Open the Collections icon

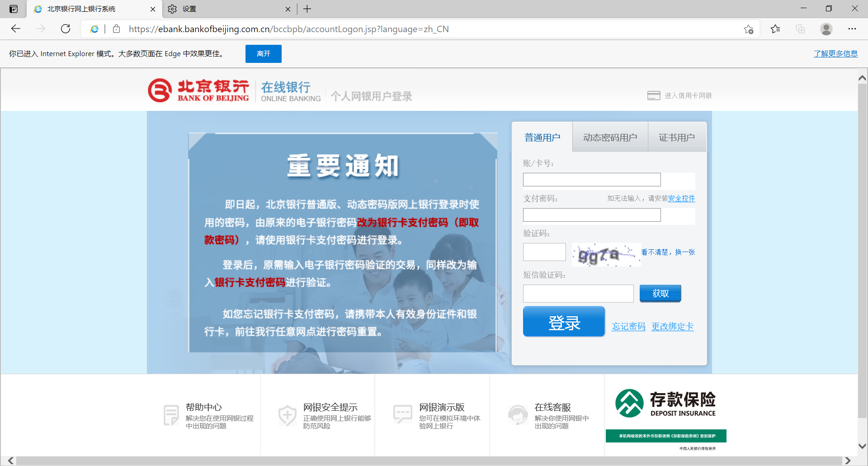[800, 29]
